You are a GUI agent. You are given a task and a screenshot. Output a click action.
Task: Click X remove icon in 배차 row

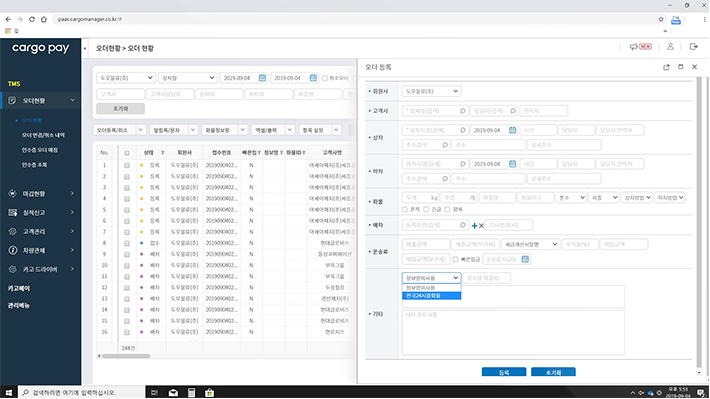click(481, 226)
